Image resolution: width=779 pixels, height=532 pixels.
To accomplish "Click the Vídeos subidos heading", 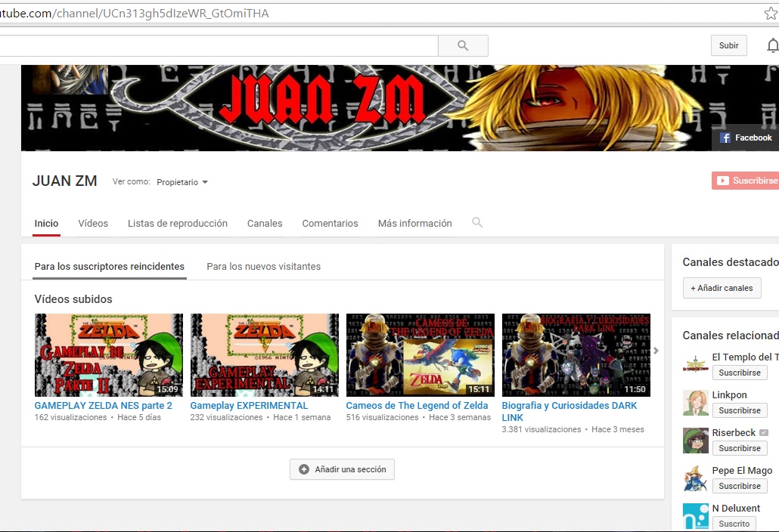I will 73,299.
